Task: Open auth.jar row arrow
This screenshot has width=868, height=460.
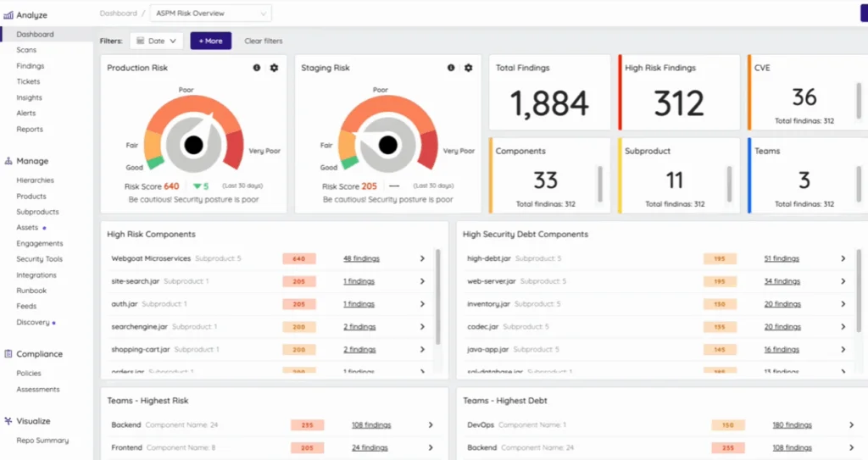Action: click(x=422, y=304)
